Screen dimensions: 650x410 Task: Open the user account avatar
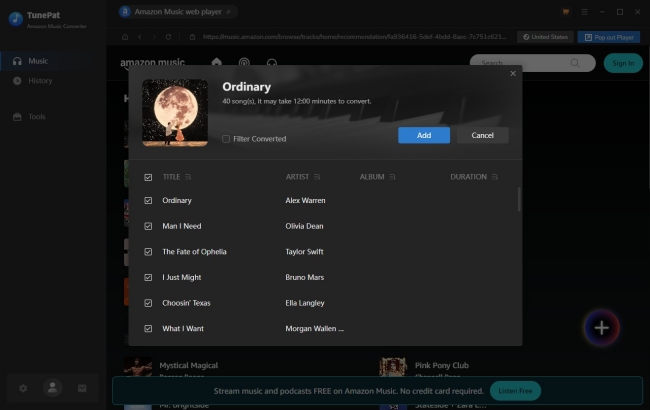pyautogui.click(x=53, y=388)
